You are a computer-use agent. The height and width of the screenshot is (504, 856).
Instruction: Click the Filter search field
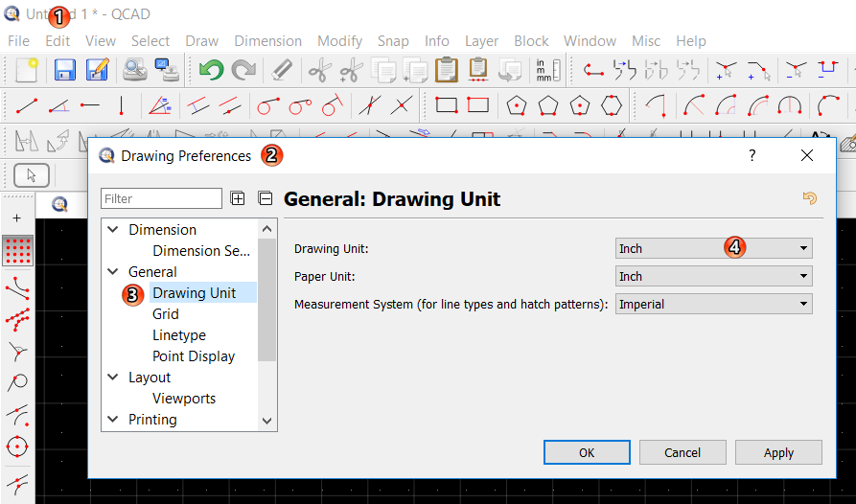coord(161,198)
